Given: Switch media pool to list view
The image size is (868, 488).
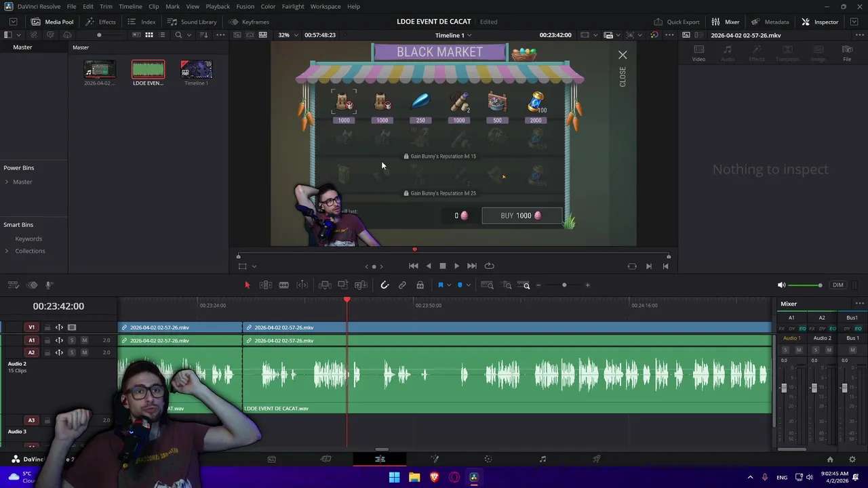Looking at the screenshot, I should click(161, 35).
